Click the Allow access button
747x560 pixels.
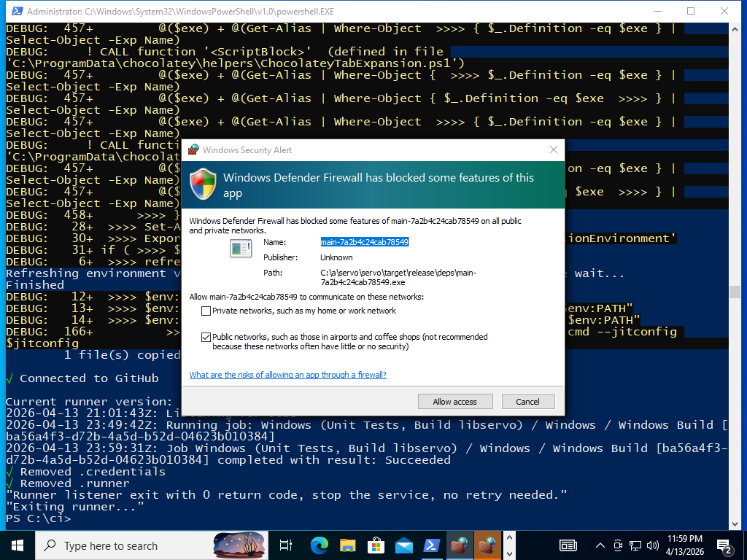point(455,402)
